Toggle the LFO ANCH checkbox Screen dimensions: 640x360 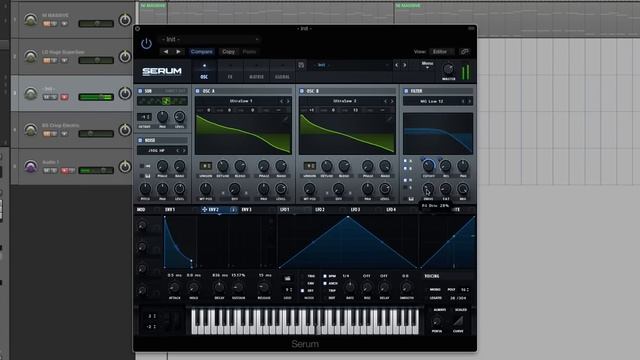pyautogui.click(x=325, y=283)
